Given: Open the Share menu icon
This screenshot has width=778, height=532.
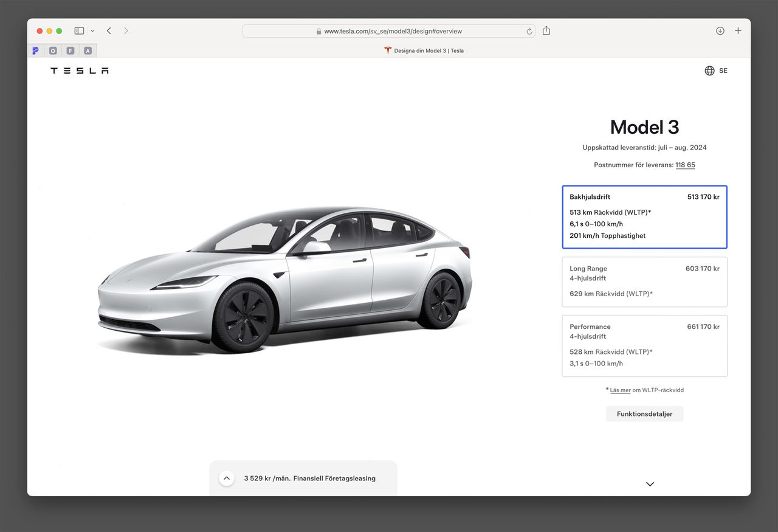Looking at the screenshot, I should (x=546, y=30).
